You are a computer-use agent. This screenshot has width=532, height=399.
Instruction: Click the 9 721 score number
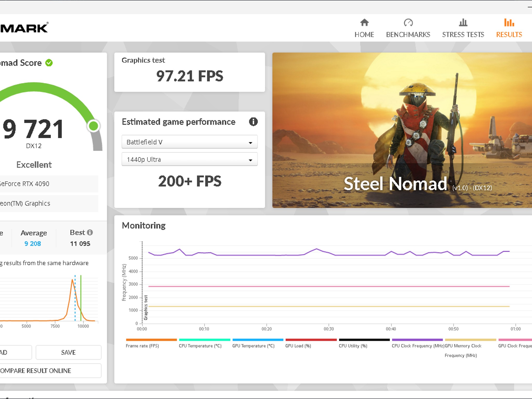(33, 129)
